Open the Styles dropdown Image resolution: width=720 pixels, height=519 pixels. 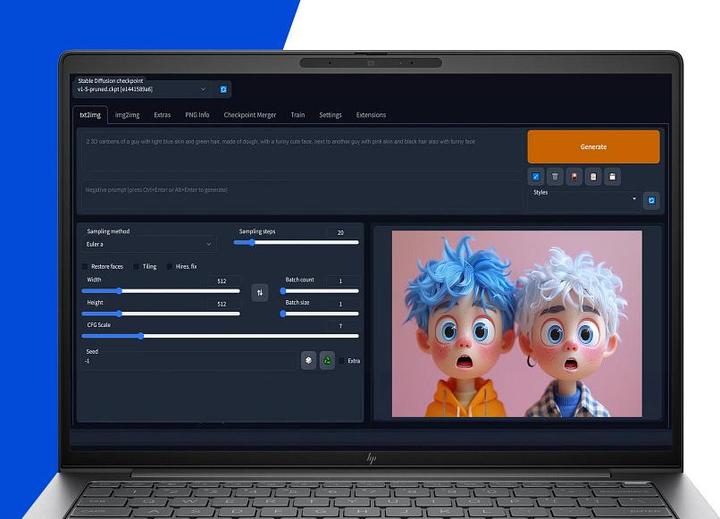click(584, 199)
